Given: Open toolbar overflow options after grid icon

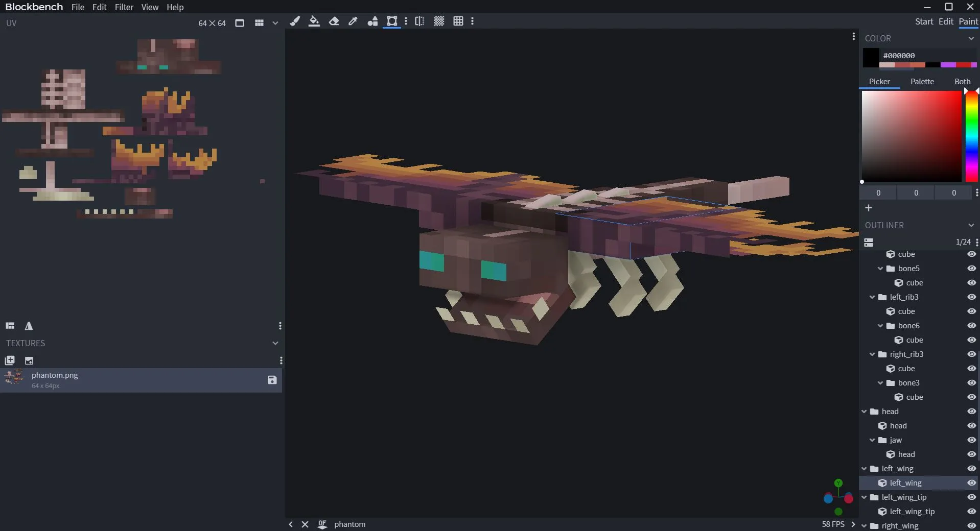Looking at the screenshot, I should (472, 21).
